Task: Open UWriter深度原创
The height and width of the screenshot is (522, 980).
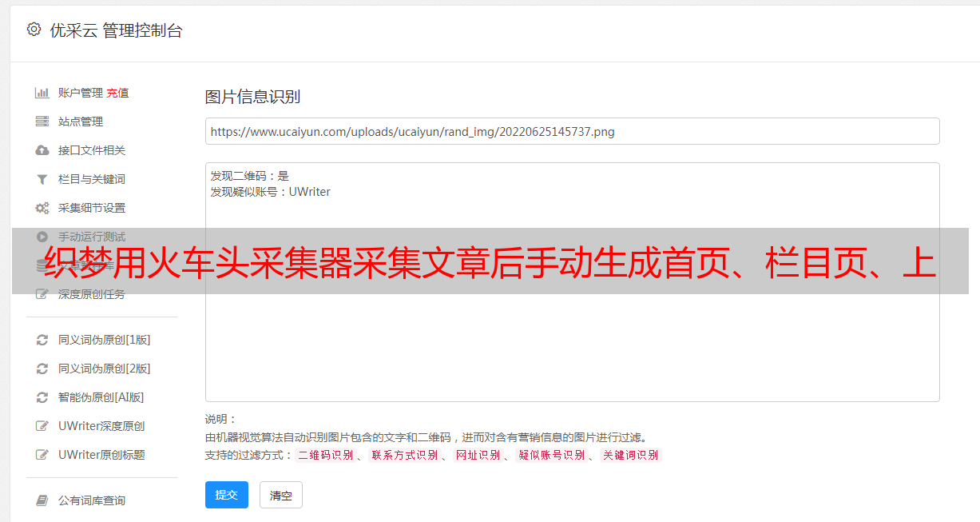Action: tap(101, 426)
